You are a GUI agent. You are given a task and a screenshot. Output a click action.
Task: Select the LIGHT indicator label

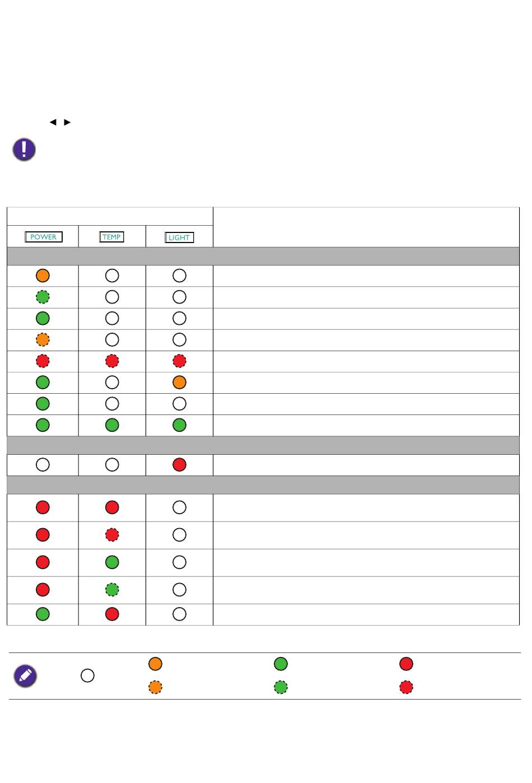click(179, 237)
